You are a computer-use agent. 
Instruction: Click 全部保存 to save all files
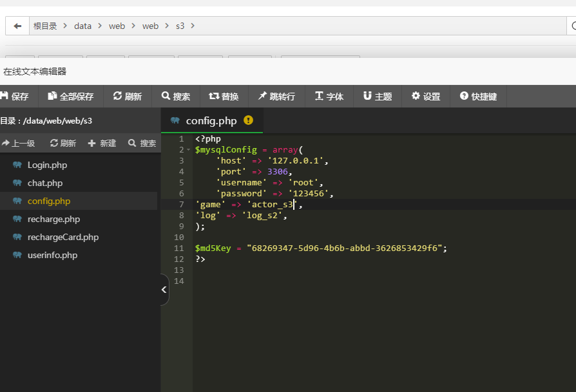(71, 96)
